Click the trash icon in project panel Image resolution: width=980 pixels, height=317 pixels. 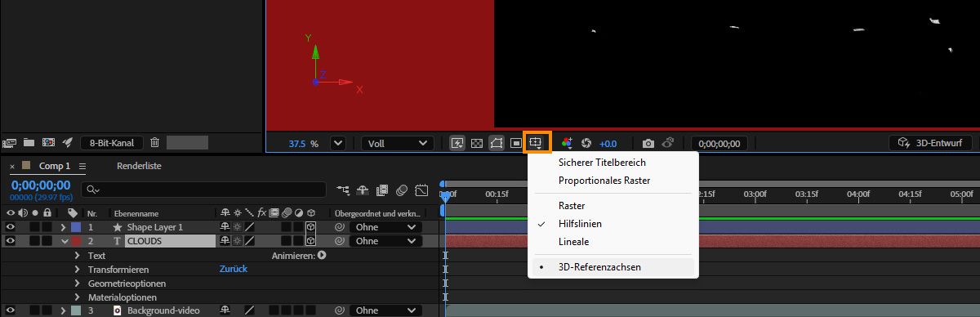point(154,142)
